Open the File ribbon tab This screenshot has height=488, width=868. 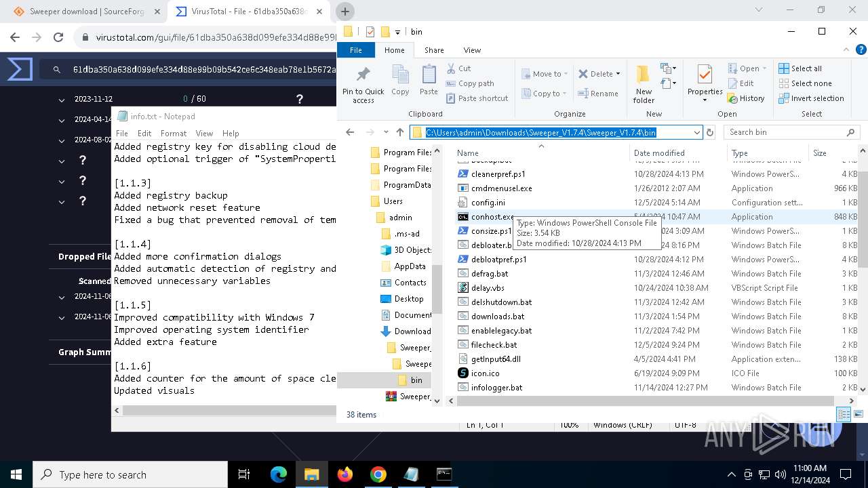pyautogui.click(x=355, y=50)
